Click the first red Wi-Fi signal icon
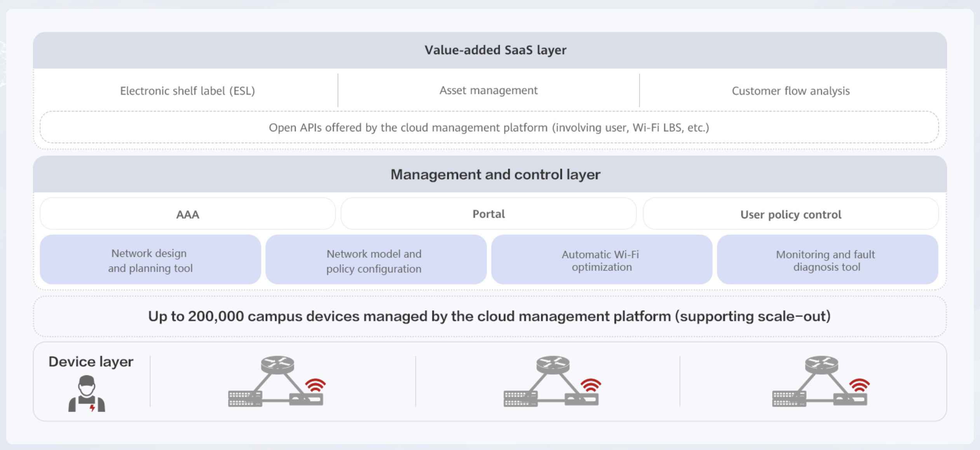The height and width of the screenshot is (450, 980). click(315, 385)
